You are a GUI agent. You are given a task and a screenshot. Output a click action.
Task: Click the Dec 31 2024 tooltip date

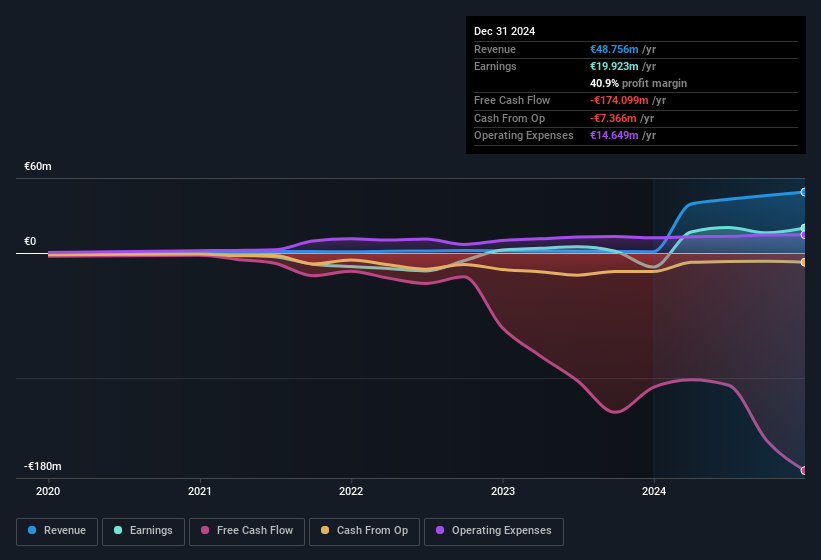[x=504, y=31]
